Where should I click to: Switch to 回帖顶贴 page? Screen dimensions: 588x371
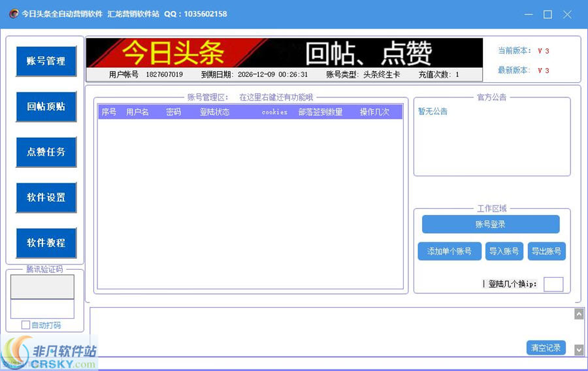pos(46,106)
